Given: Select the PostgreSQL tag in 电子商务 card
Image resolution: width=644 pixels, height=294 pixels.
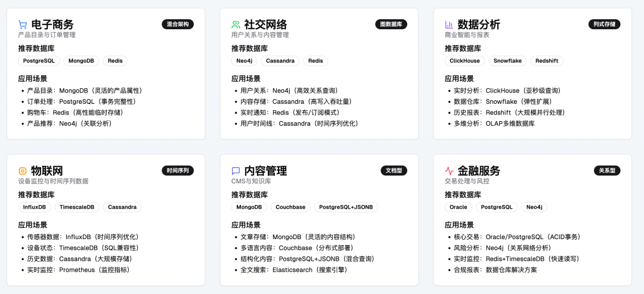Looking at the screenshot, I should 39,61.
